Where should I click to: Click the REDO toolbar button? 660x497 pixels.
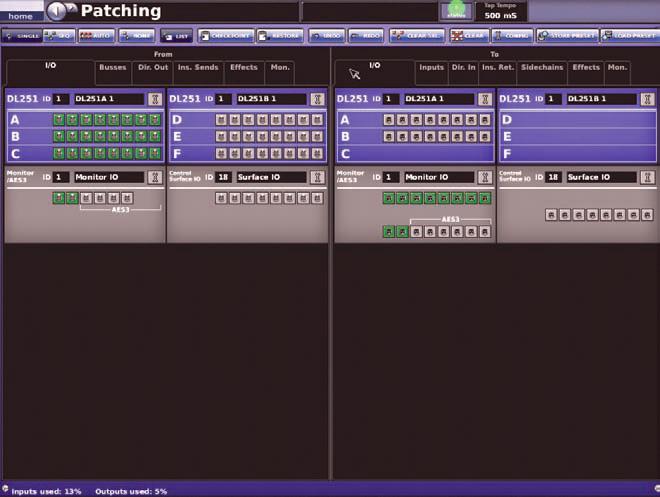(x=366, y=36)
